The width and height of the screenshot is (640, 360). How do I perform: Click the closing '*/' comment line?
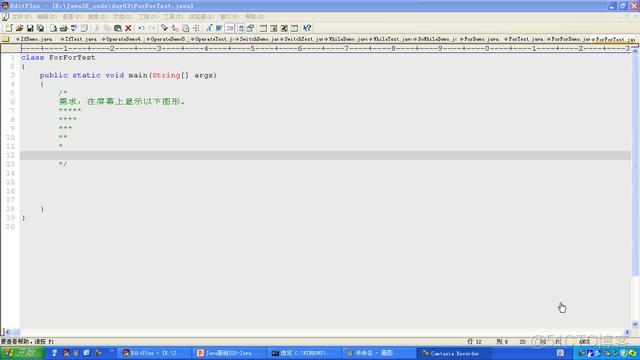pos(62,164)
